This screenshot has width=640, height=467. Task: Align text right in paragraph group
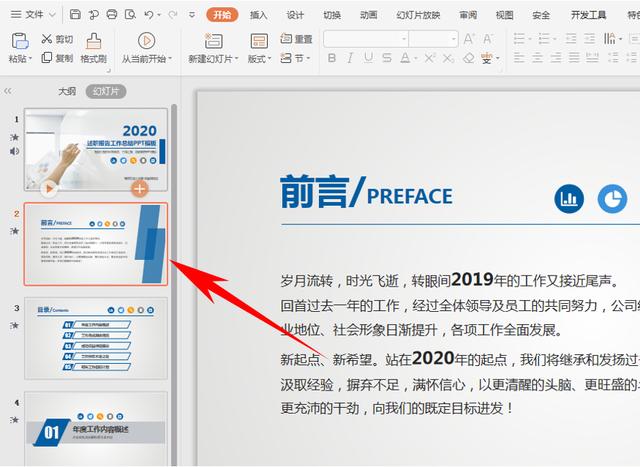tap(556, 58)
